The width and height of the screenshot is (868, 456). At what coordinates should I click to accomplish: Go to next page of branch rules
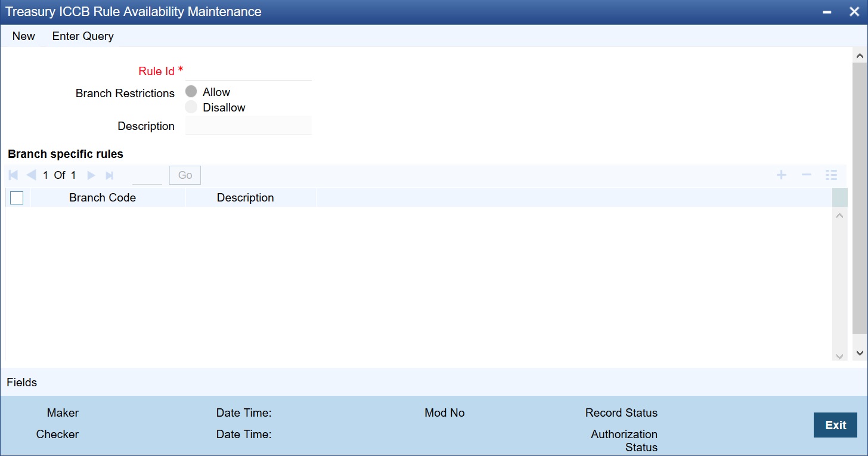click(91, 175)
